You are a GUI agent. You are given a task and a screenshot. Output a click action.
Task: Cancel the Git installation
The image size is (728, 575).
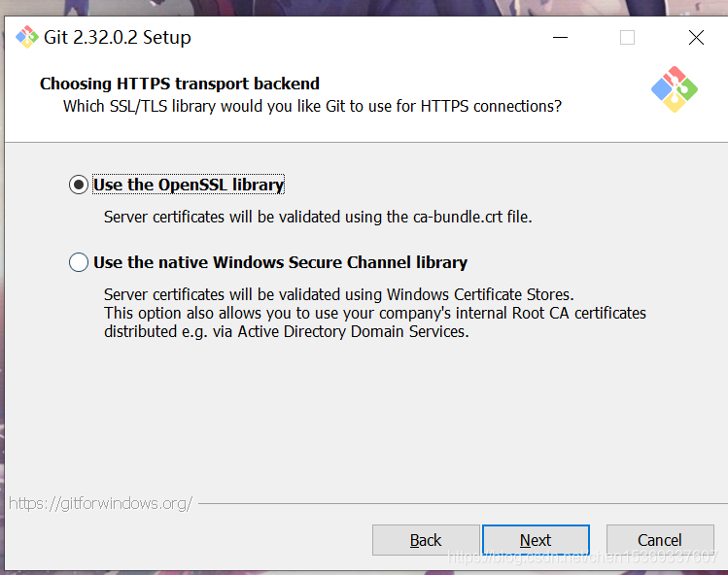click(x=659, y=540)
